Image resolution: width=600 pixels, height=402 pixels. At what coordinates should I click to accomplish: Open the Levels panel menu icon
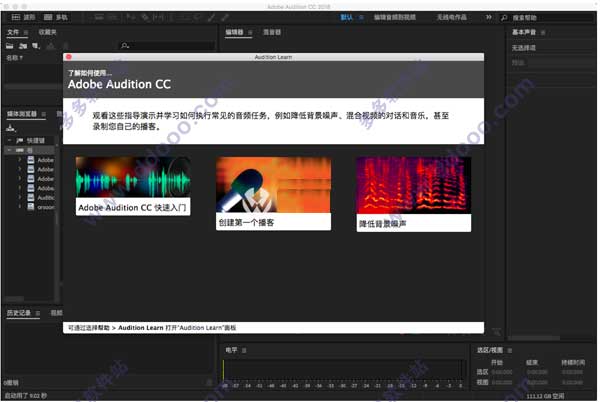[244, 350]
